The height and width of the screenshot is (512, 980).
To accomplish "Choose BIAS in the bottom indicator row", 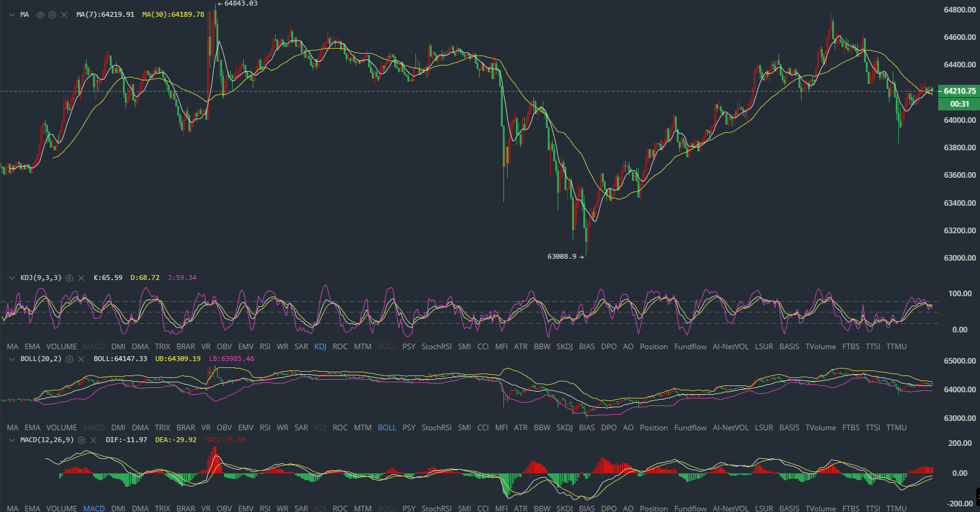I will 587,509.
